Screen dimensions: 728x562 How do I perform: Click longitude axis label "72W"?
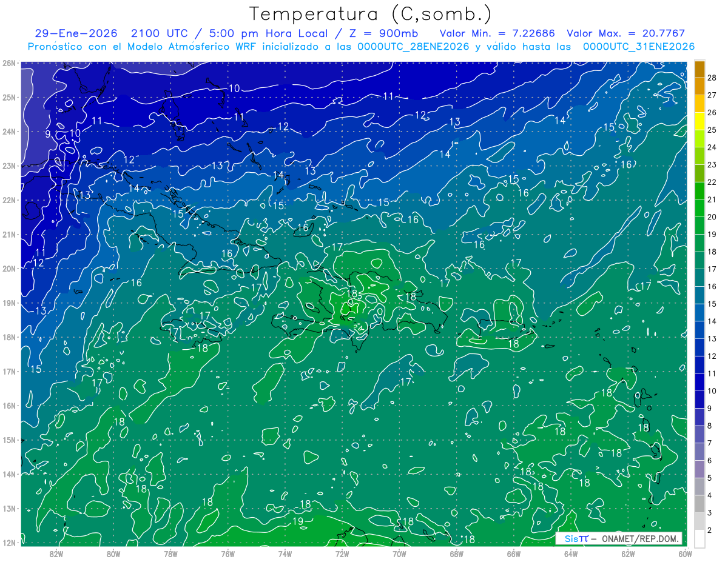tap(342, 554)
